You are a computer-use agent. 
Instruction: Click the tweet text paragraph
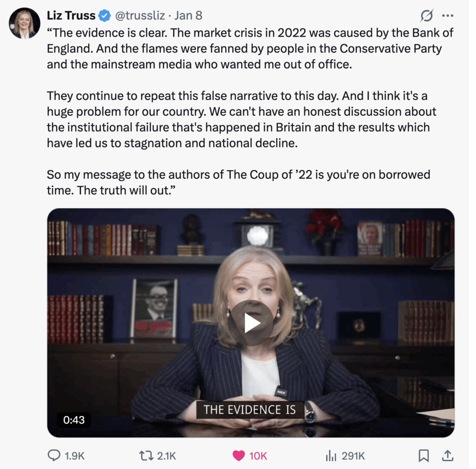click(x=250, y=112)
